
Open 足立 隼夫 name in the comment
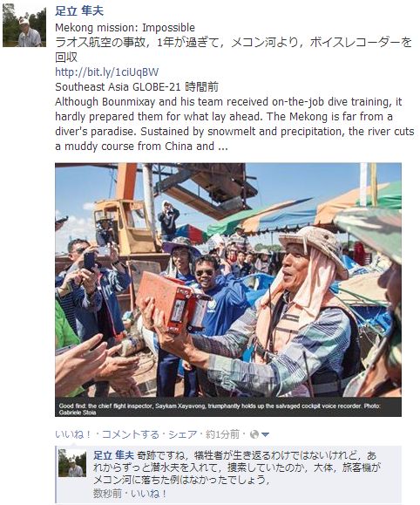[113, 455]
